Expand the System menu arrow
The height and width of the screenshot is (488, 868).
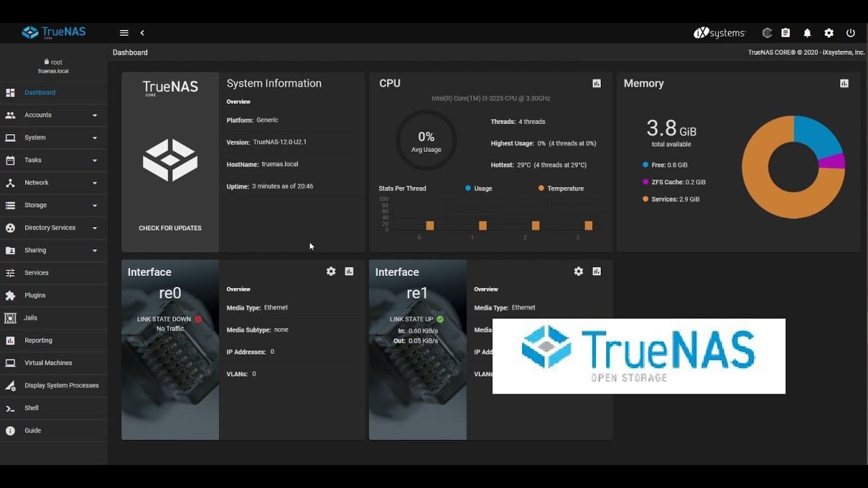click(95, 138)
